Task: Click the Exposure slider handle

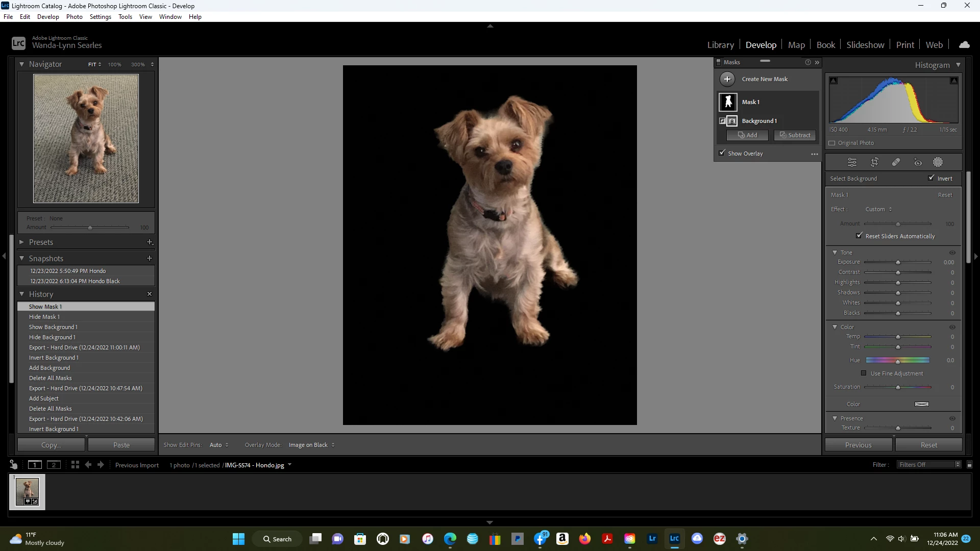Action: pos(898,262)
